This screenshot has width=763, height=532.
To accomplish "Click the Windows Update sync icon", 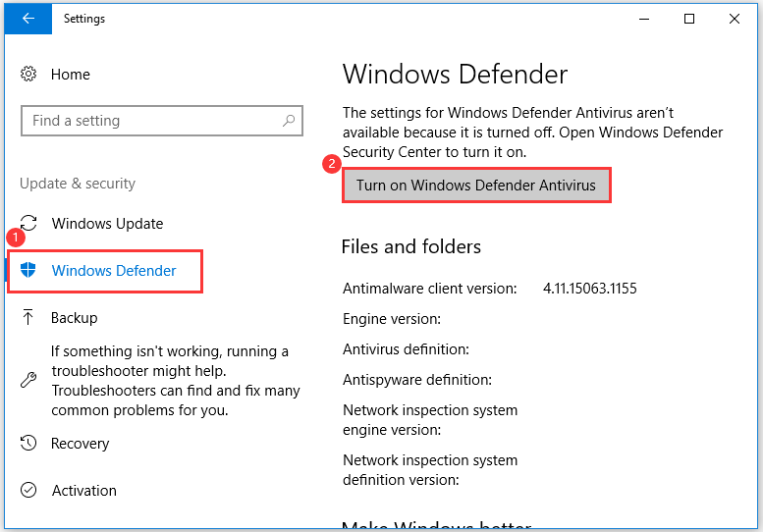I will [x=28, y=223].
